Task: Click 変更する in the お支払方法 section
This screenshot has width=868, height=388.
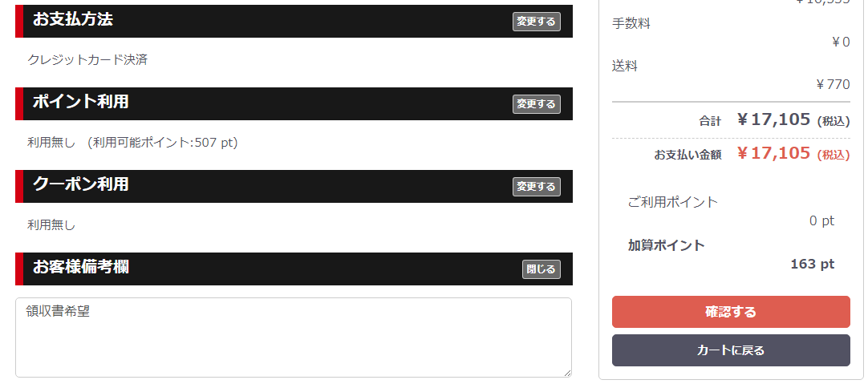Action: click(x=537, y=22)
